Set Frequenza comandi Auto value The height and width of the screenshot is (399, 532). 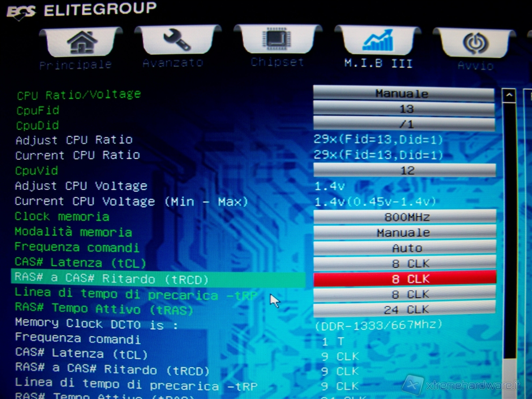point(404,248)
